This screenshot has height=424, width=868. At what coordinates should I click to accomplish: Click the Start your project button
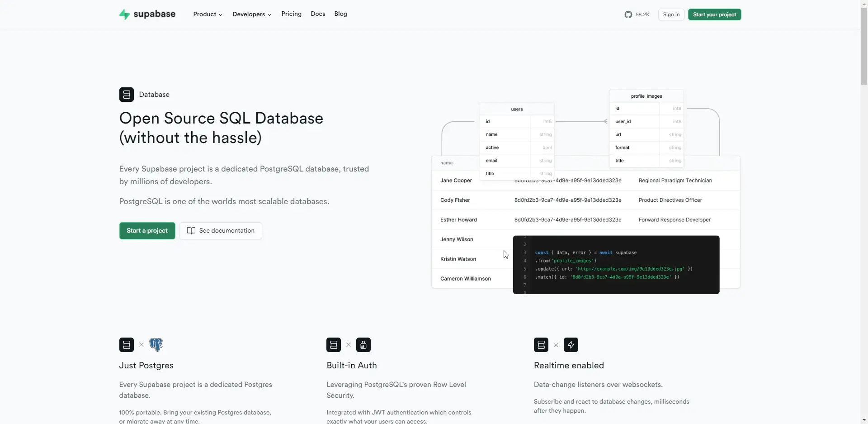pyautogui.click(x=715, y=14)
